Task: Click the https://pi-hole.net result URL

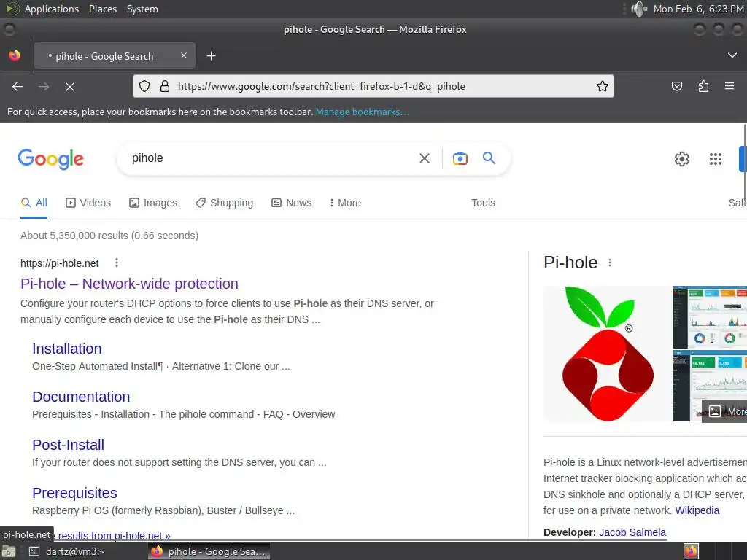Action: coord(60,263)
